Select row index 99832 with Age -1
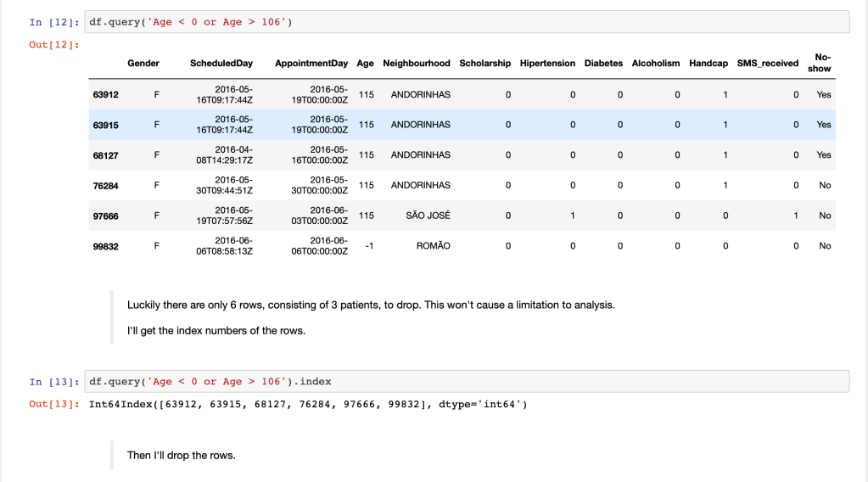This screenshot has height=482, width=868. 105,246
